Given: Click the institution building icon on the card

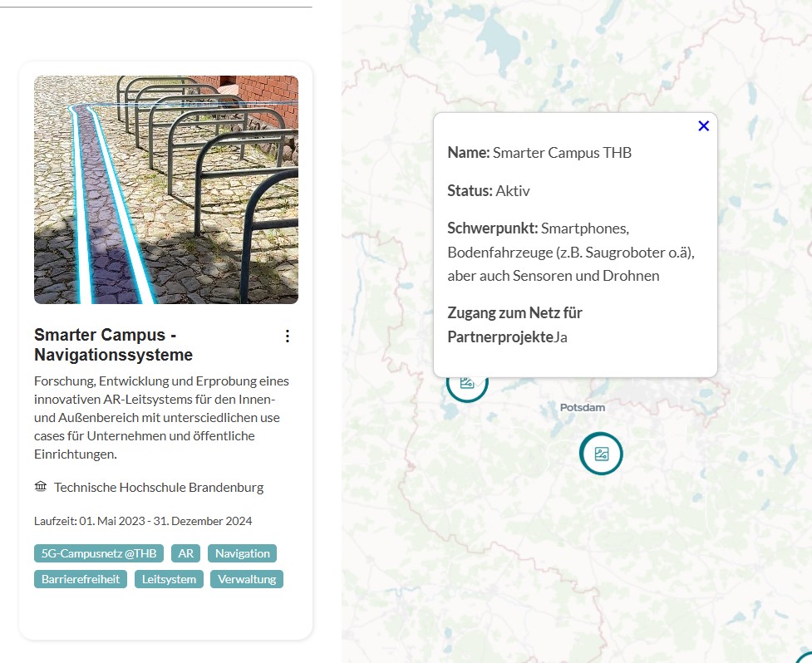Looking at the screenshot, I should click(41, 487).
